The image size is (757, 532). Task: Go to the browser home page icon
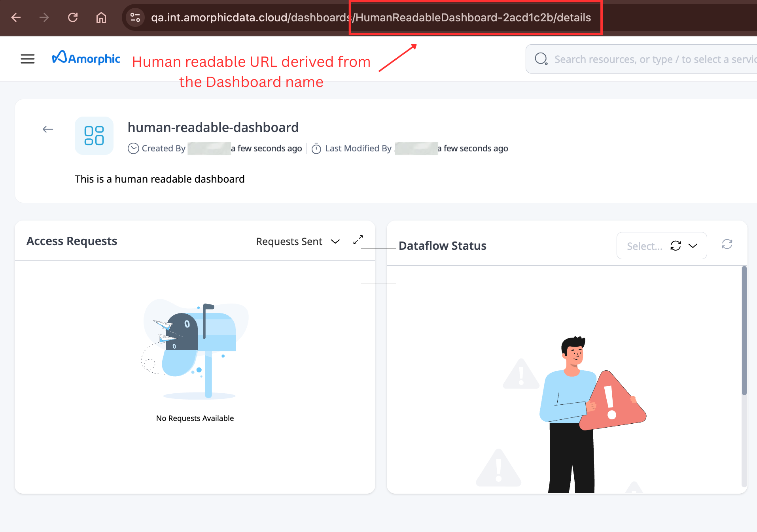101,17
